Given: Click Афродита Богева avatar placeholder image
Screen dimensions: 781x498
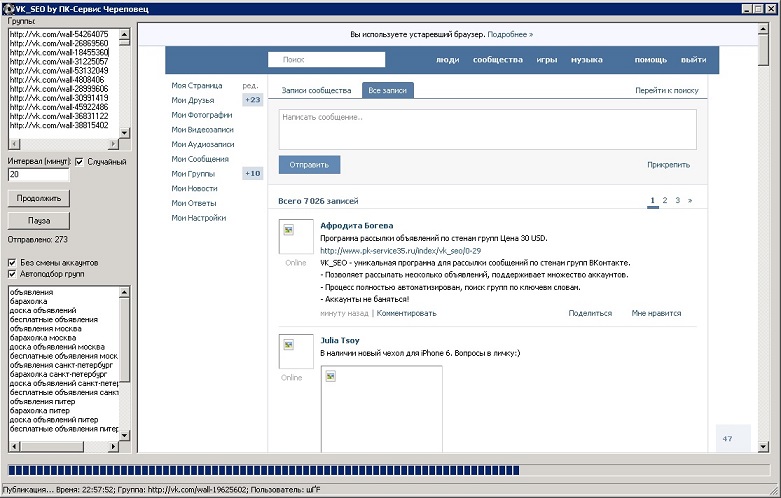Looking at the screenshot, I should pos(296,237).
